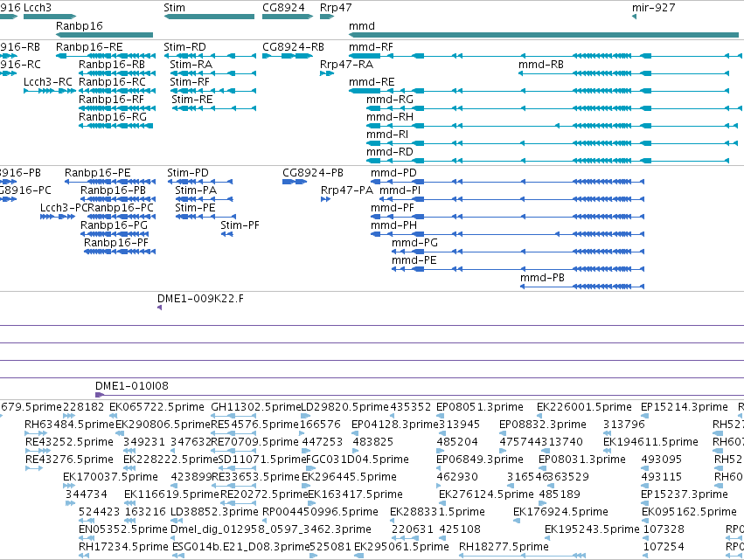The height and width of the screenshot is (560, 744).
Task: Click protein Ranbp16-PB
Action: [x=113, y=190]
